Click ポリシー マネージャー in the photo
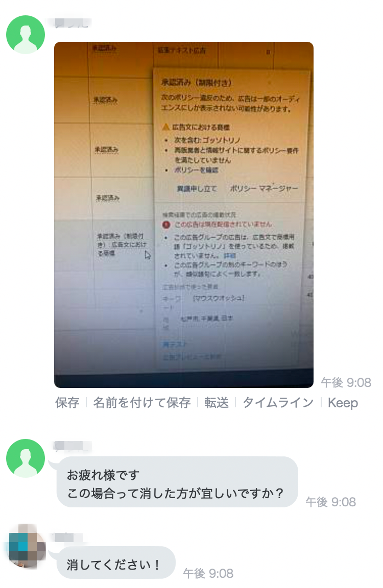Screen dimensions: 383x588 point(264,188)
